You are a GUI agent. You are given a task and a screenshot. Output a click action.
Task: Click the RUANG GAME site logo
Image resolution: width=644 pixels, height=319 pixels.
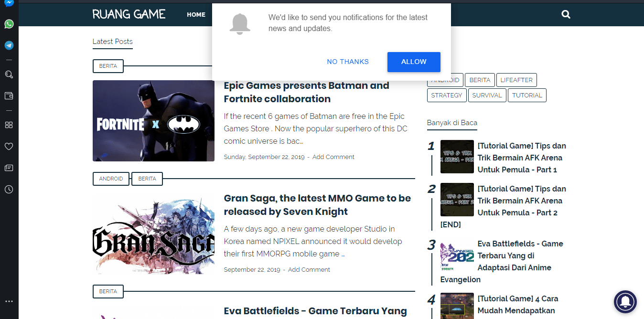tap(129, 14)
